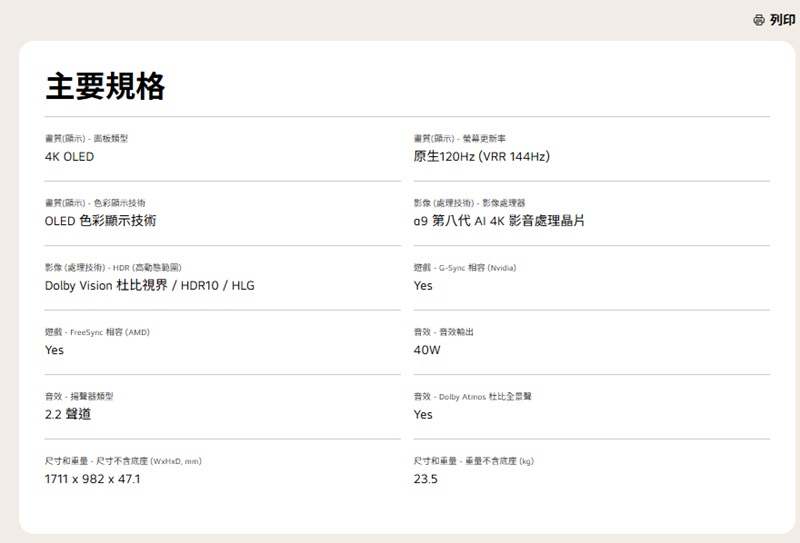Click the printer icon at top right
800x543 pixels.
pos(759,20)
